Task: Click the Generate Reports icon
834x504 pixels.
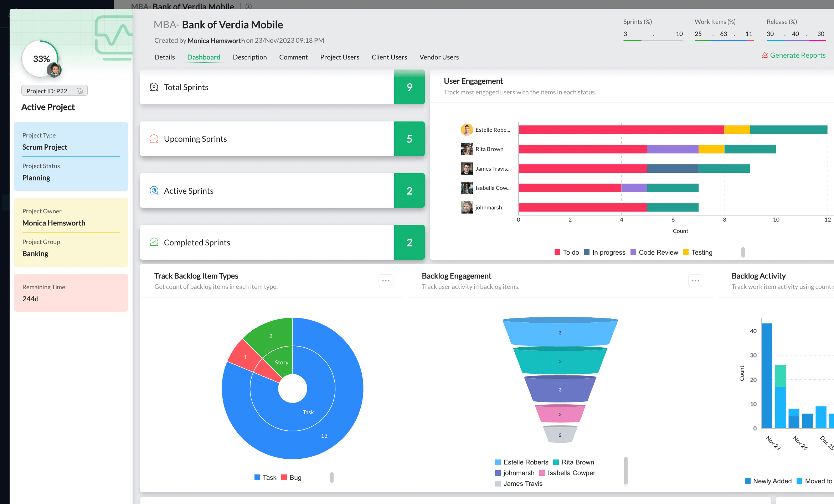Action: [764, 55]
